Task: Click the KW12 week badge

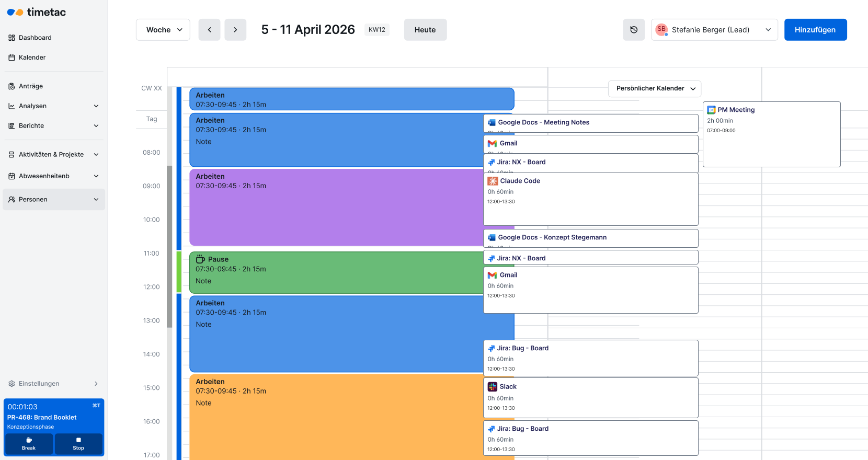Action: coord(377,30)
